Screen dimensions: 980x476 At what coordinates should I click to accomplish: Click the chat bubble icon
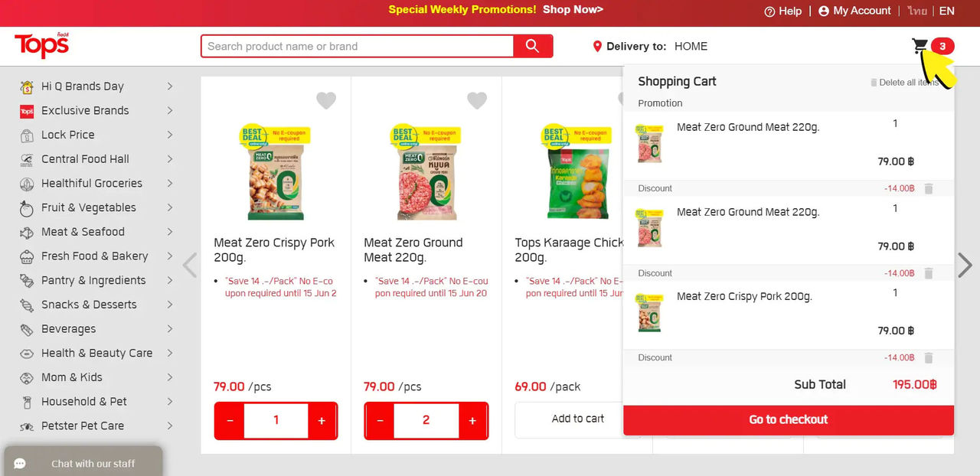[x=20, y=463]
